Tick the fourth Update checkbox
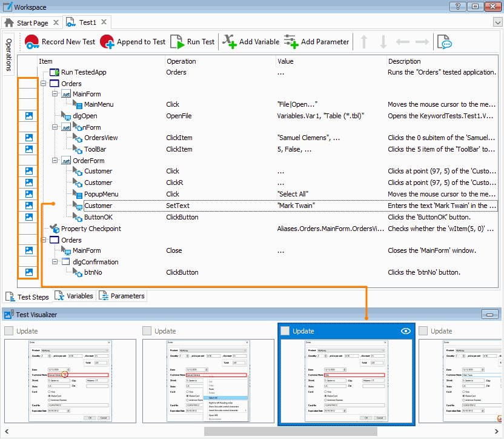The height and width of the screenshot is (439, 504). click(423, 331)
